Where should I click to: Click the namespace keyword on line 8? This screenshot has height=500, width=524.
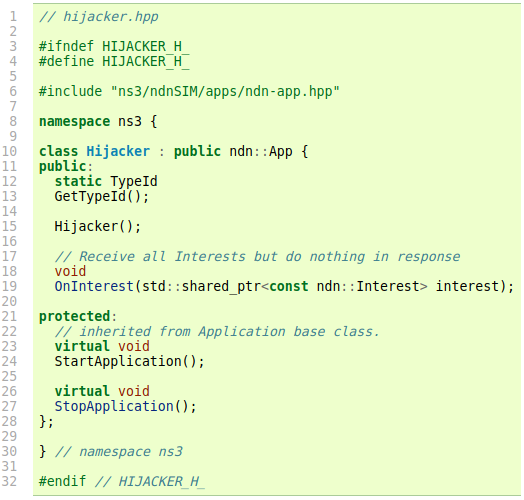(75, 122)
